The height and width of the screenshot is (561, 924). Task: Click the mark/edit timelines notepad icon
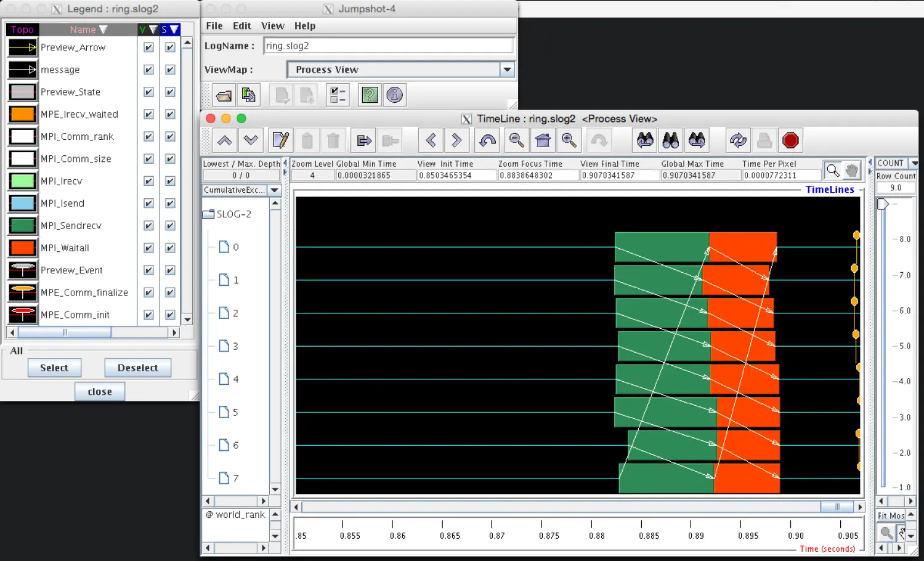click(281, 140)
